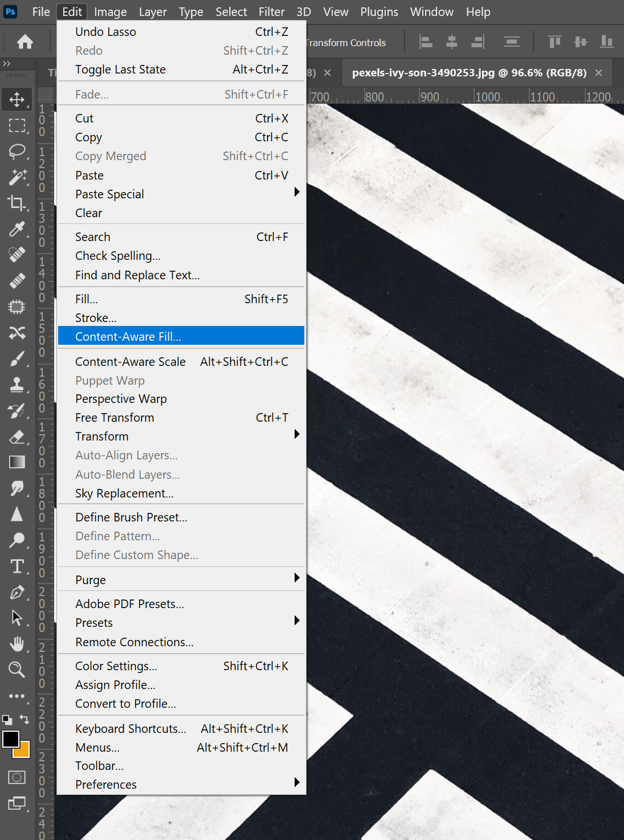The image size is (624, 840).
Task: Open the Layer menu
Action: coord(153,11)
